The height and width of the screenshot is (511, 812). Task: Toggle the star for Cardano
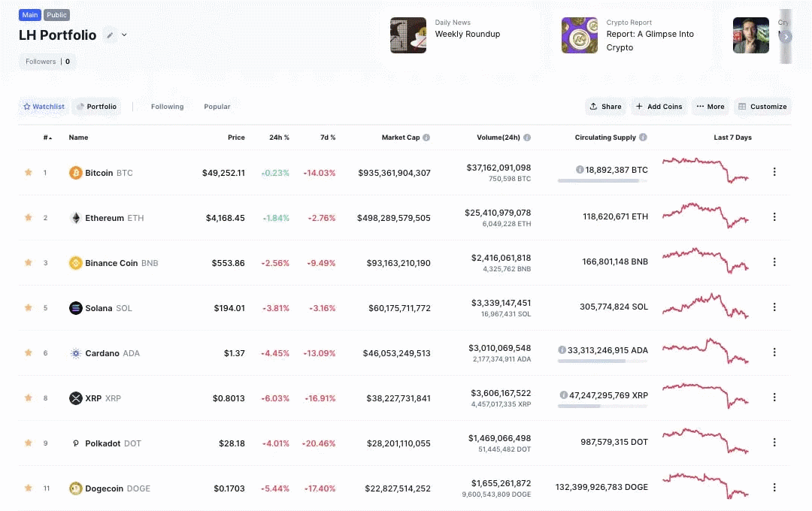[29, 352]
